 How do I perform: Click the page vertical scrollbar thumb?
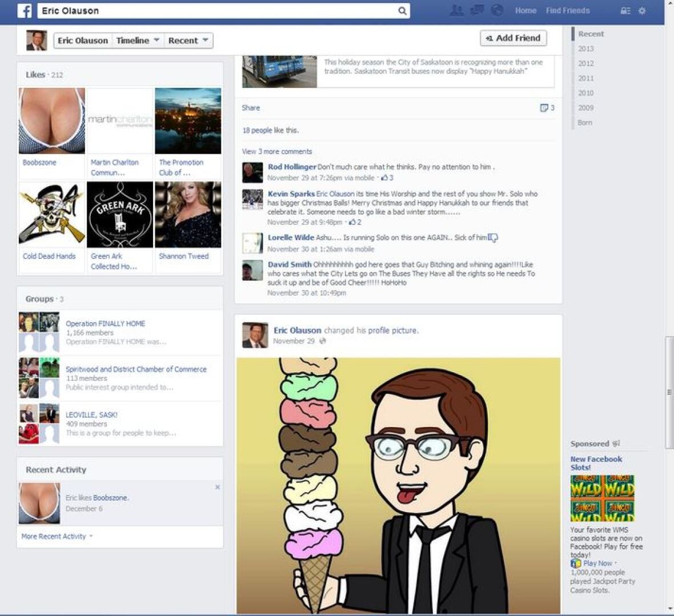(669, 392)
